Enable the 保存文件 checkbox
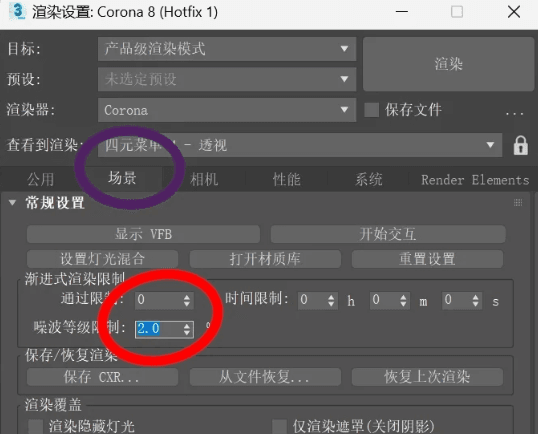The height and width of the screenshot is (434, 538). tap(371, 110)
